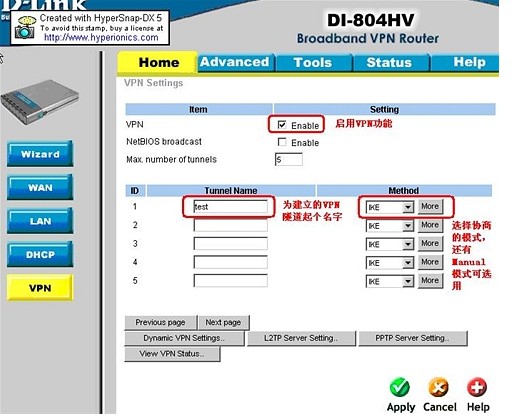Viewport: 515px width, 418px height.
Task: Toggle the VPN Enable checkbox
Action: (282, 125)
